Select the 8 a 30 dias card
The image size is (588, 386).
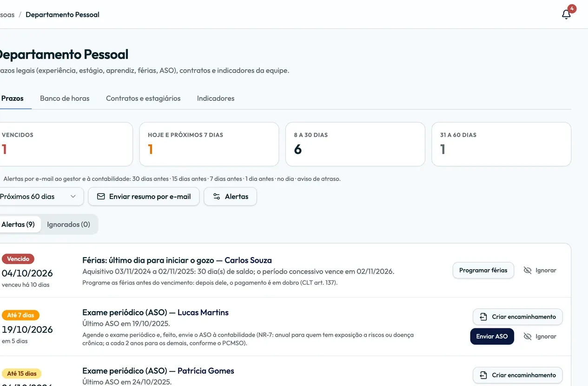point(355,144)
